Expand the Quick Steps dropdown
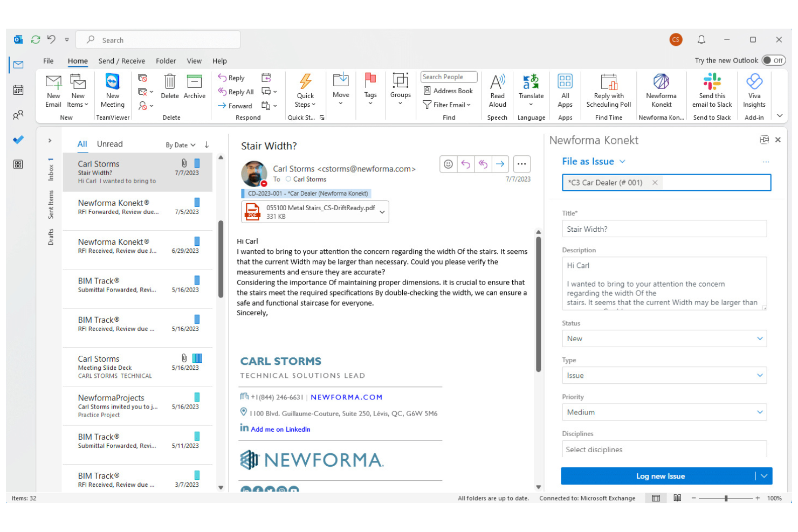This screenshot has height=532, width=798. pyautogui.click(x=305, y=91)
